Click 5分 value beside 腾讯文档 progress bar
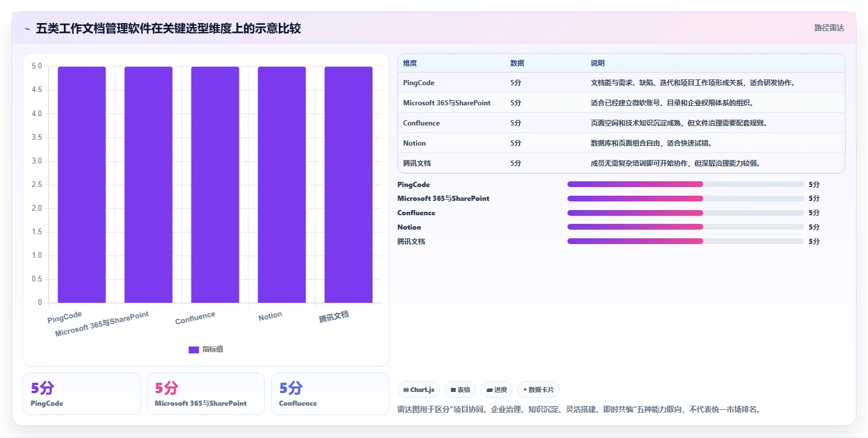 coord(814,241)
